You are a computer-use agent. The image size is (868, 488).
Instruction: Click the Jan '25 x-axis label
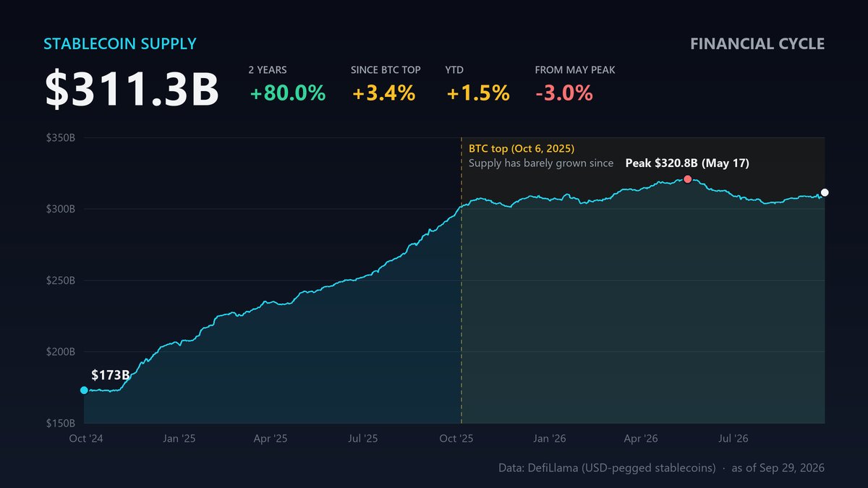(x=179, y=439)
